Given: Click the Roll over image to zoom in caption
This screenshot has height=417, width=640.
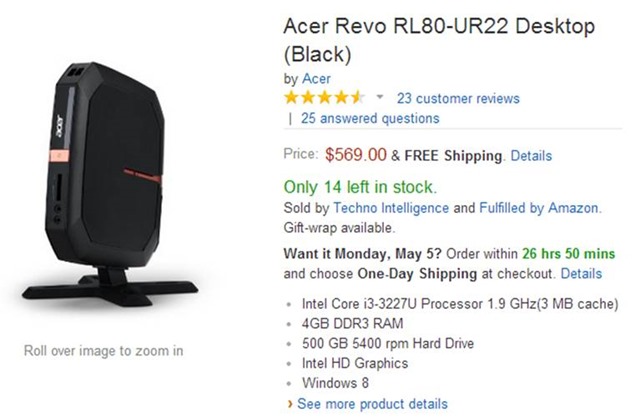Looking at the screenshot, I should coord(104,350).
